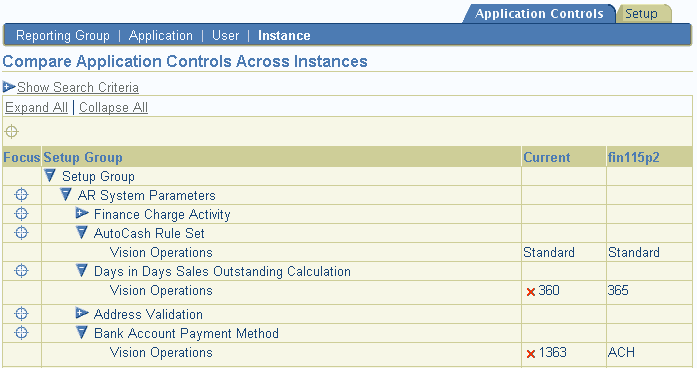The image size is (697, 368).
Task: Click red X mismatch icon beside 1363
Action: (530, 354)
